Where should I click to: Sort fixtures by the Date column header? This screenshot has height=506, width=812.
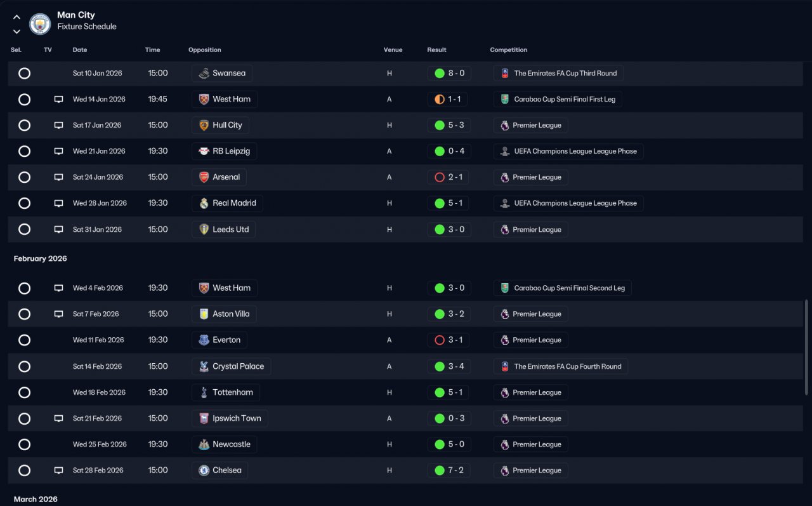click(80, 50)
